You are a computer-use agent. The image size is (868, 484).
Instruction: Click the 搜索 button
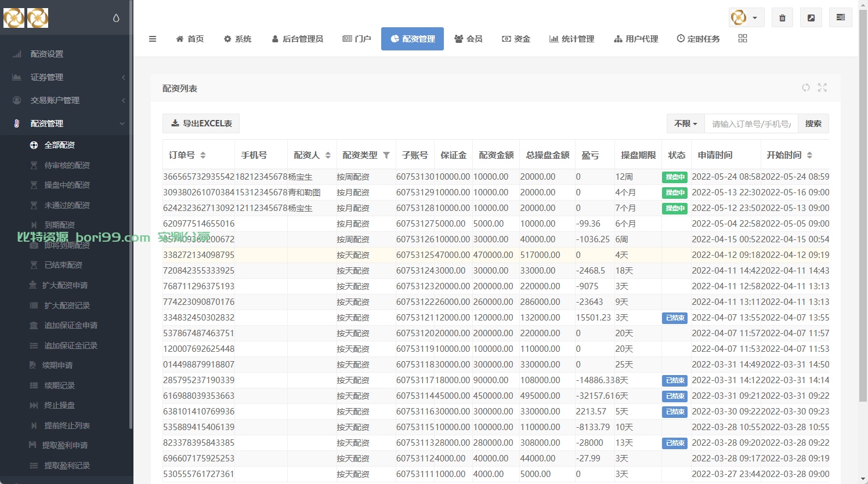coord(813,123)
